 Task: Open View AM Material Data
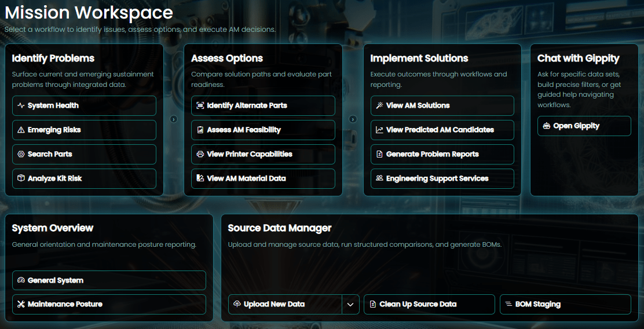tap(263, 178)
